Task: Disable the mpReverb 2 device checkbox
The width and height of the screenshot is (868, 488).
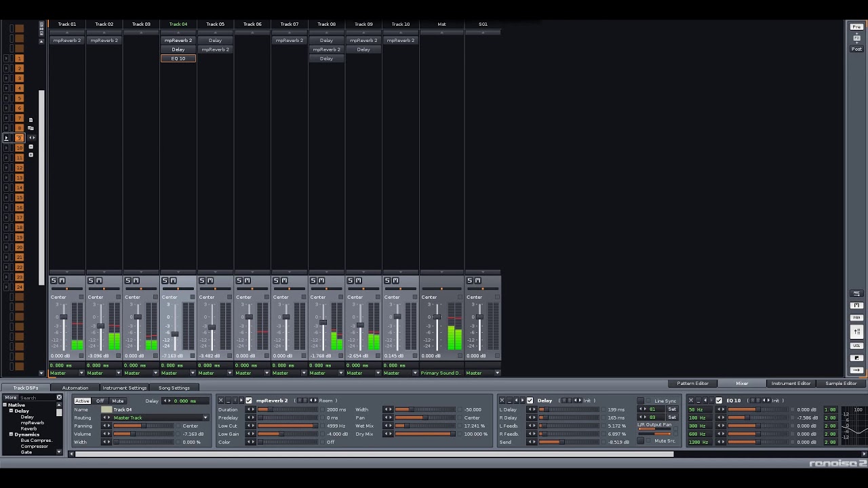Action: (249, 401)
